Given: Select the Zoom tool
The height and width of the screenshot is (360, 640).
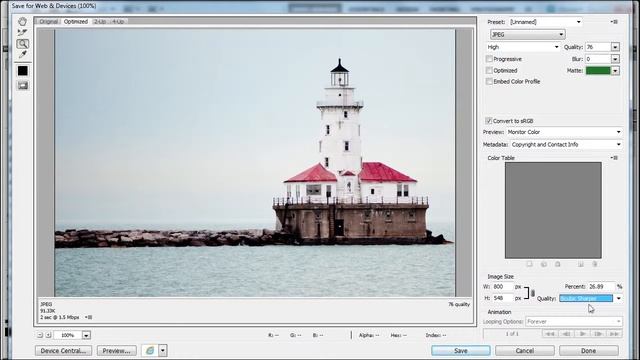Looking at the screenshot, I should coord(22,44).
